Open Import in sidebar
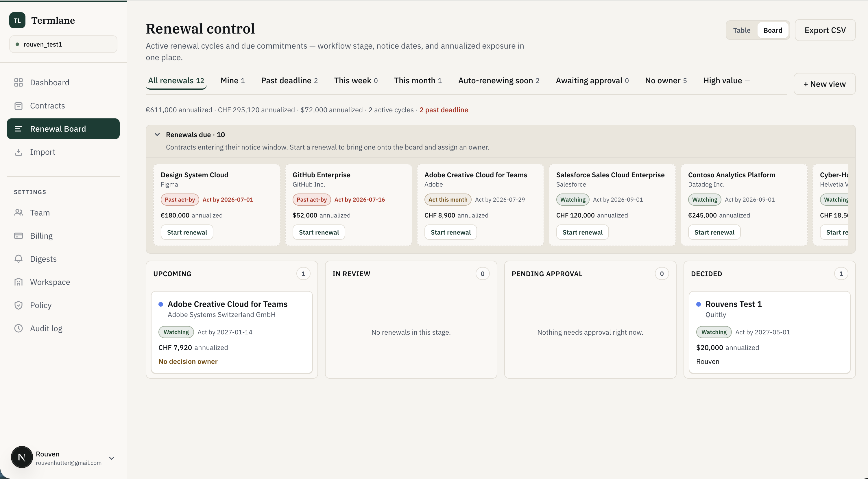Viewport: 868px width, 479px height. coord(63,152)
